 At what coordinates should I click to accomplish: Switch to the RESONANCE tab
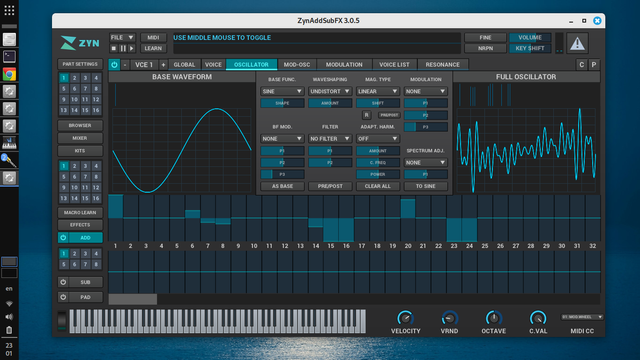442,64
